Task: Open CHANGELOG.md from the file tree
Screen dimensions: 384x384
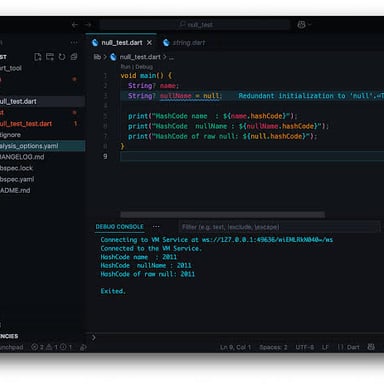Action: click(42, 157)
